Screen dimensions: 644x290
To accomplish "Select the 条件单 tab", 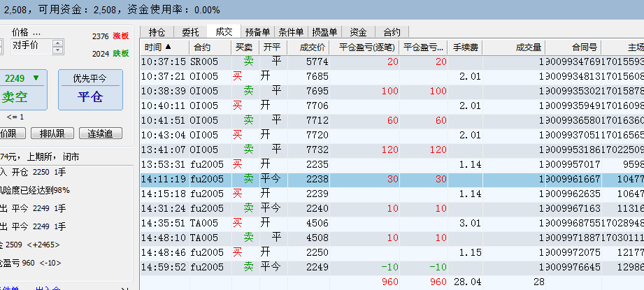I will (x=291, y=31).
